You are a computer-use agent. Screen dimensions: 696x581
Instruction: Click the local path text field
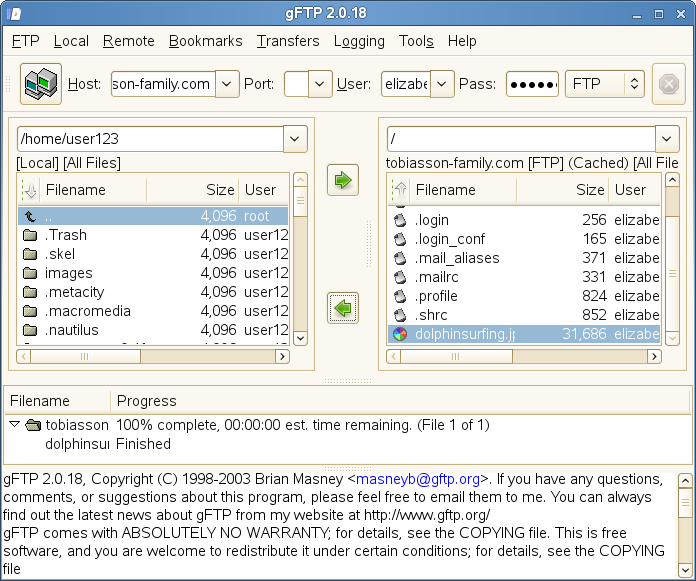coord(150,139)
